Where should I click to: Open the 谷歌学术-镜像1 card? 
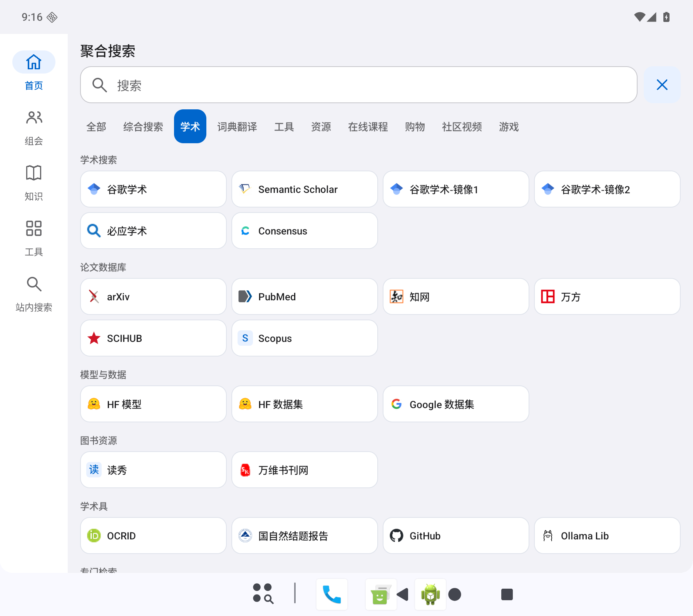click(x=456, y=189)
